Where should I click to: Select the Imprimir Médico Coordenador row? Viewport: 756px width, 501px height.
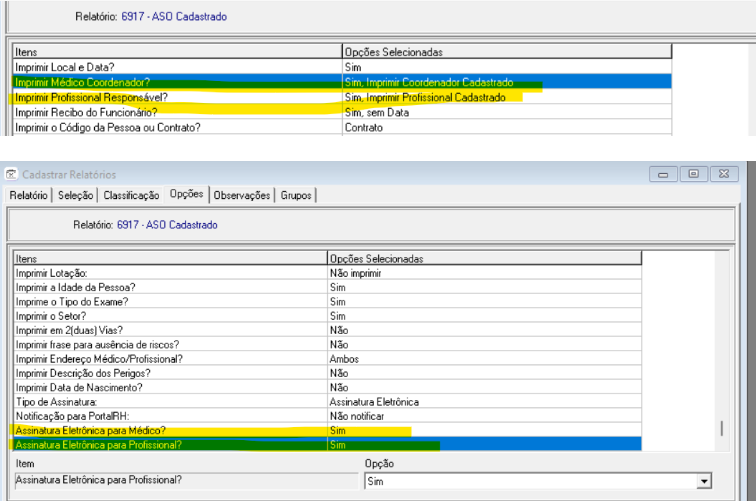pos(177,82)
